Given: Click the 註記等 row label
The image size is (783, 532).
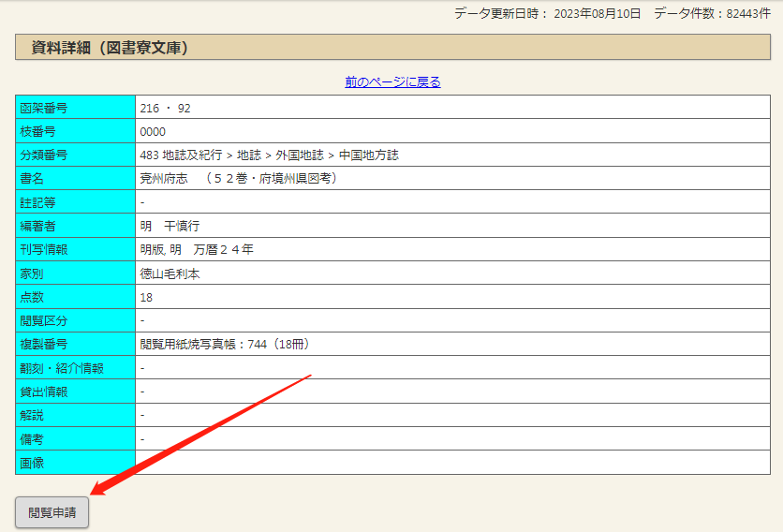Looking at the screenshot, I should 38,203.
